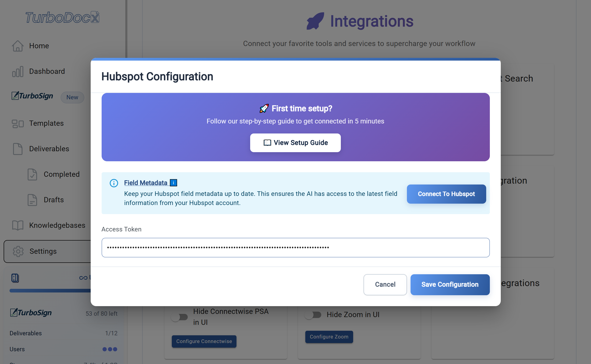The image size is (591, 364).
Task: Click the TurboDocX logo
Action: 62,17
